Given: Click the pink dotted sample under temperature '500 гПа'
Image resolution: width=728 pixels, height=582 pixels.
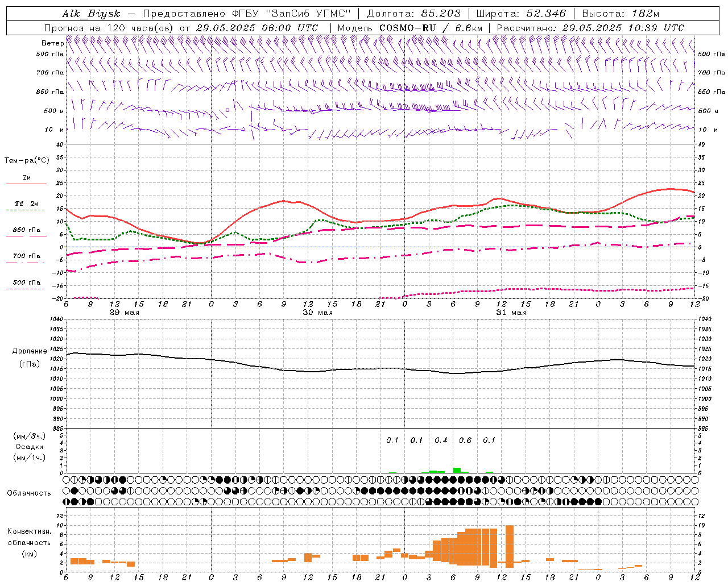Looking at the screenshot, I should [x=26, y=289].
